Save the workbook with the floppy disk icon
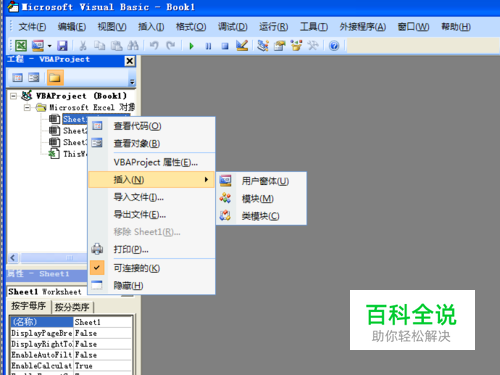 click(62, 46)
